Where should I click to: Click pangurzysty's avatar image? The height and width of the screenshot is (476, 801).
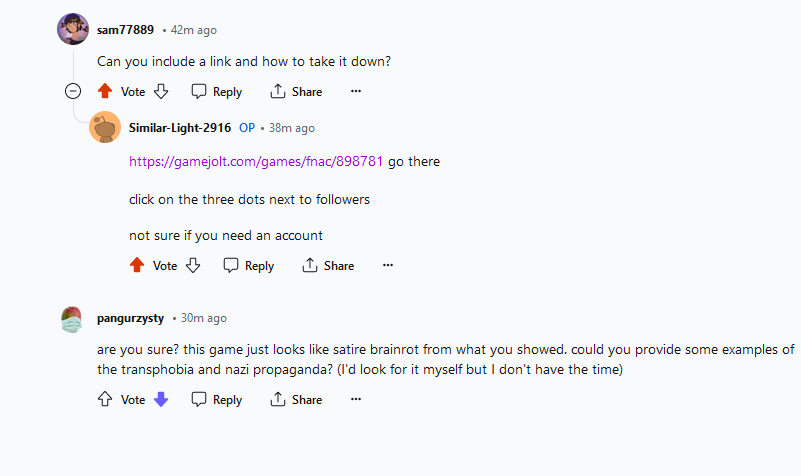point(73,319)
